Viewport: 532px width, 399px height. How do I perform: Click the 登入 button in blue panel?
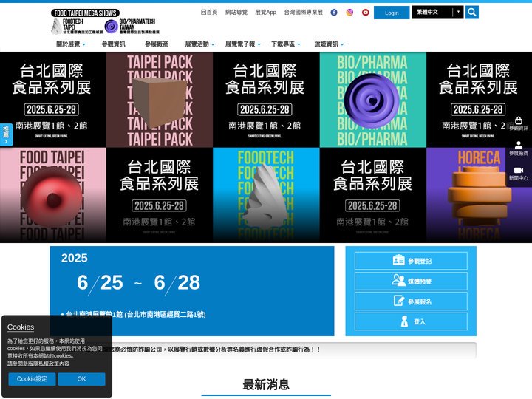[x=411, y=321]
